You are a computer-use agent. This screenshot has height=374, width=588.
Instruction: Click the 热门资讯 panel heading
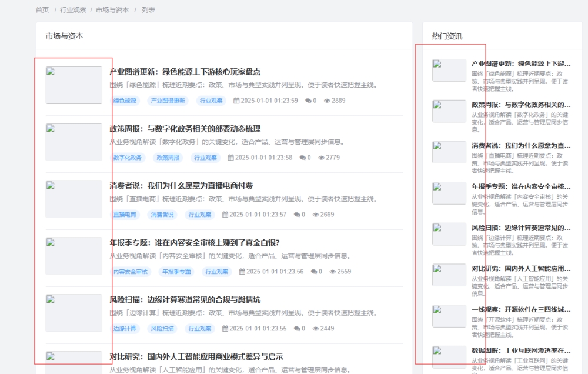pos(447,36)
